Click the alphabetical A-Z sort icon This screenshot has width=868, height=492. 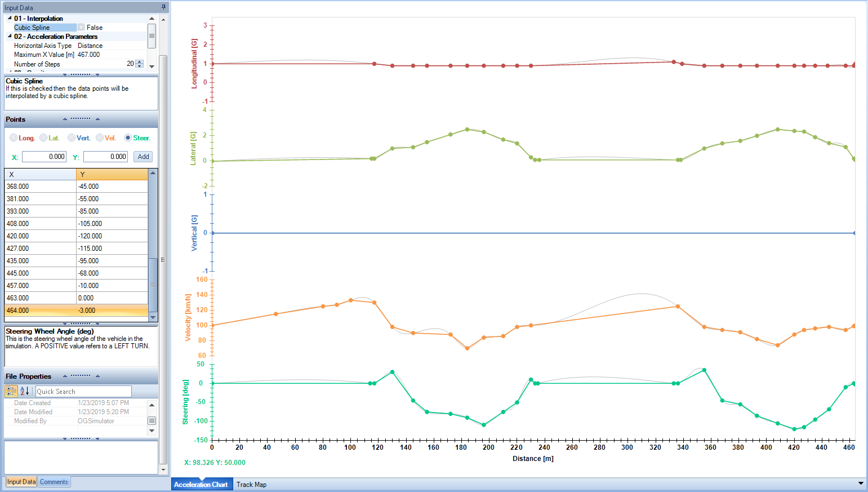coord(25,391)
